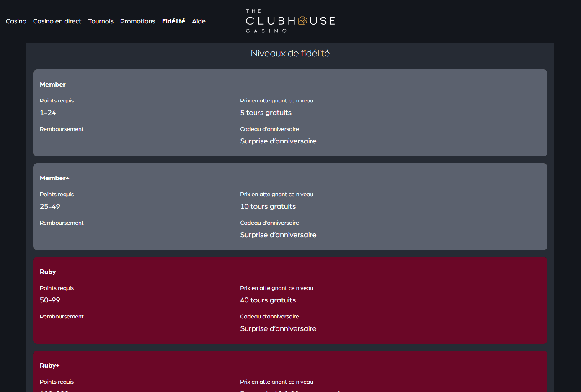Click the Member tier title
The height and width of the screenshot is (392, 581).
[53, 84]
